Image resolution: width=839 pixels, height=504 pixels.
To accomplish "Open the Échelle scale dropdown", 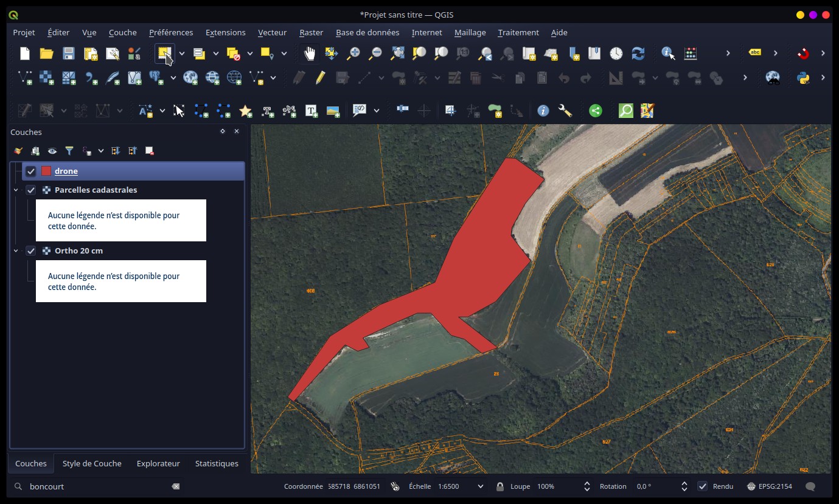I will (481, 486).
